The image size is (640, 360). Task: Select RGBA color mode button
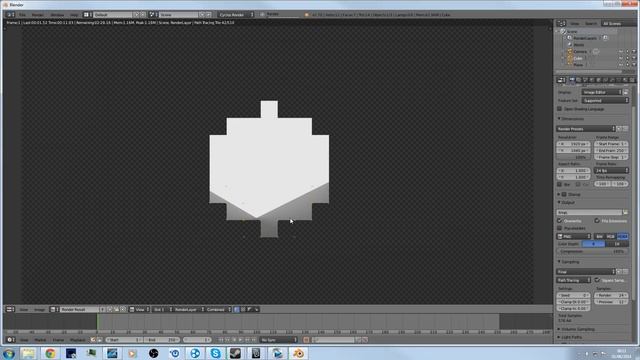(622, 236)
